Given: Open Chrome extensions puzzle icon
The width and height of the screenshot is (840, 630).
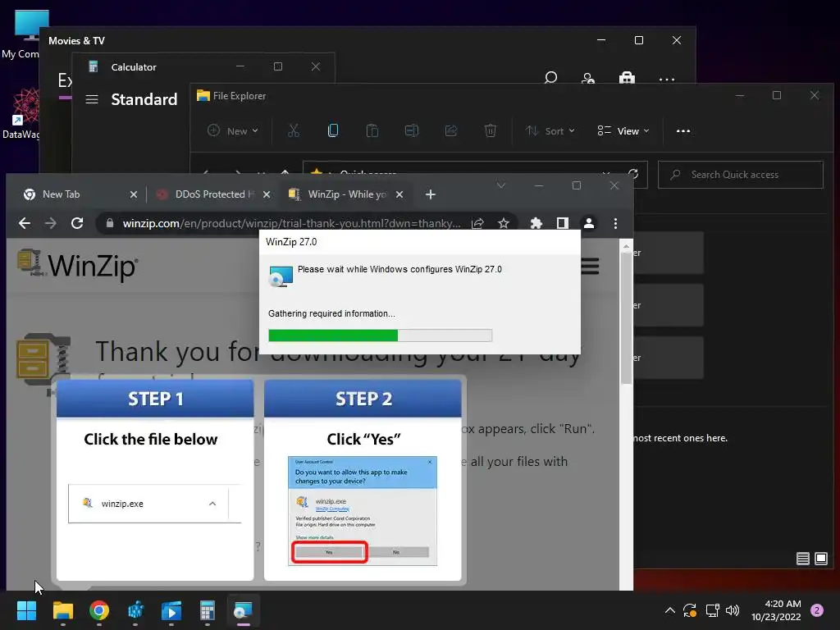Looking at the screenshot, I should coord(536,223).
